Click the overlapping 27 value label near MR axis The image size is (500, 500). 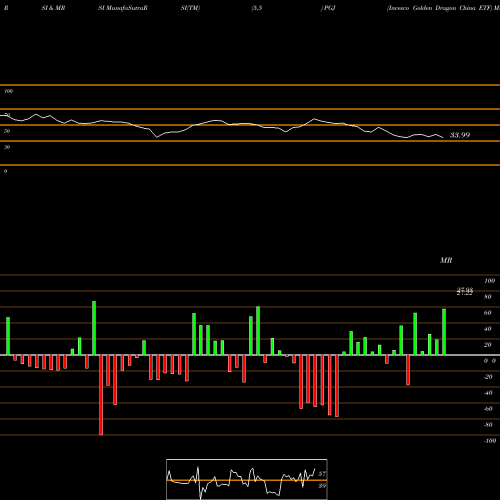[465, 292]
